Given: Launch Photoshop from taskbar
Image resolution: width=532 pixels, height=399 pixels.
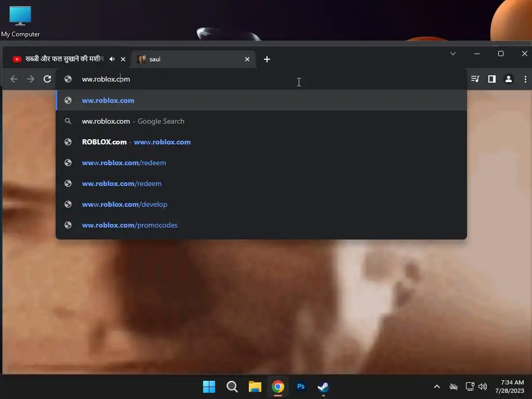Looking at the screenshot, I should coord(301,387).
